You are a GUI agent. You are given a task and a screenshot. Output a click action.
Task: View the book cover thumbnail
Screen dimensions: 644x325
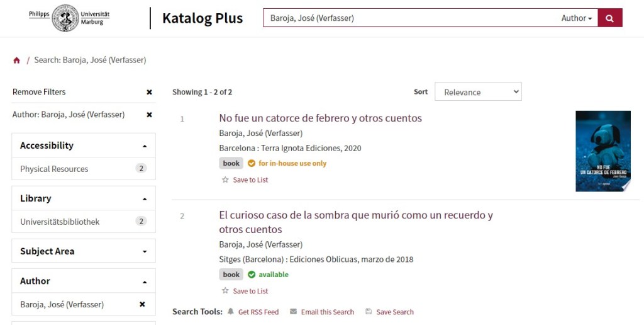[602, 151]
